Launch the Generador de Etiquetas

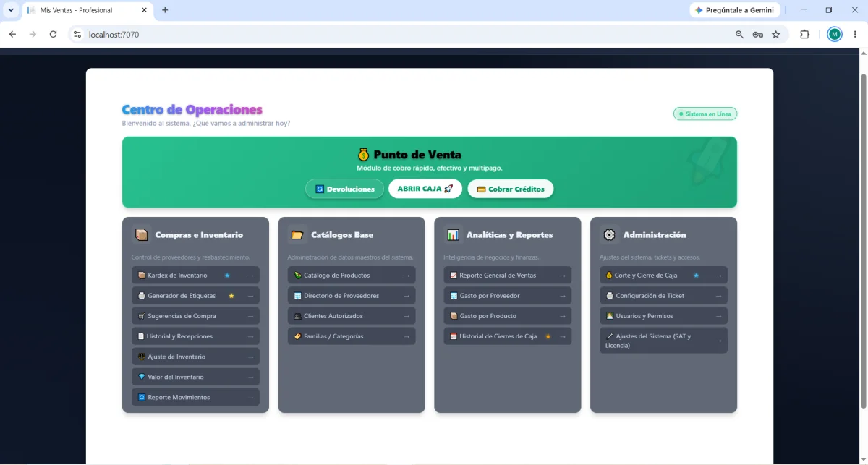click(x=195, y=296)
